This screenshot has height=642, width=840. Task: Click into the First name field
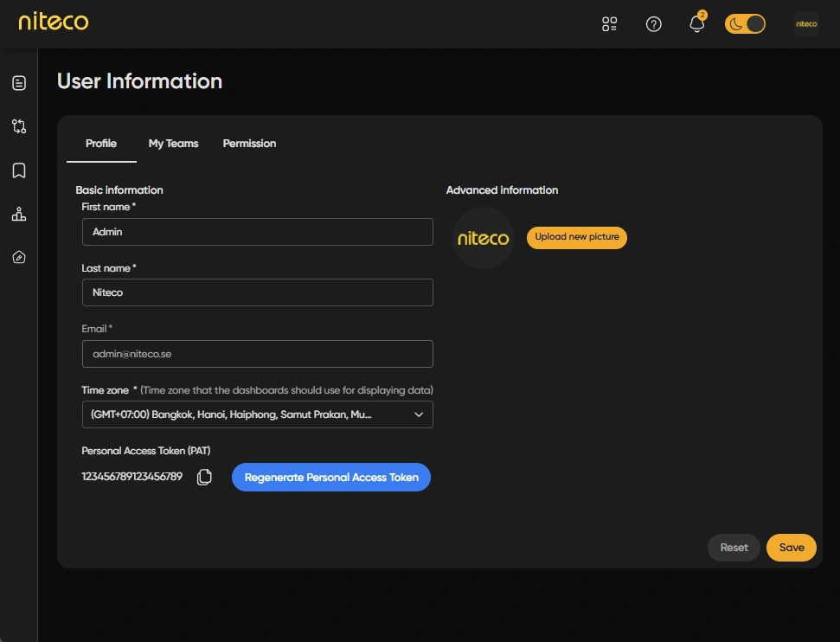[257, 232]
